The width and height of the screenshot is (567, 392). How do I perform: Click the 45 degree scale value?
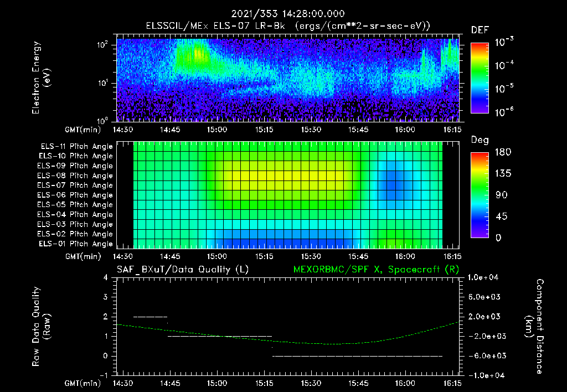[501, 216]
